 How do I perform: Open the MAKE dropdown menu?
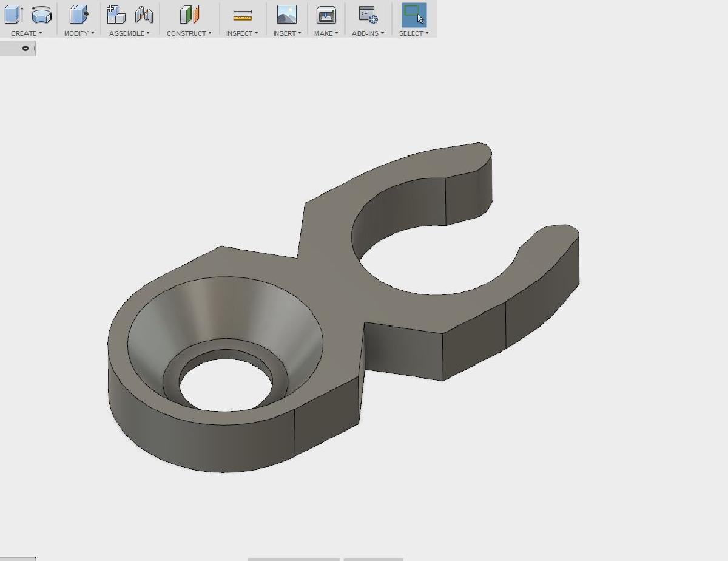[x=326, y=33]
